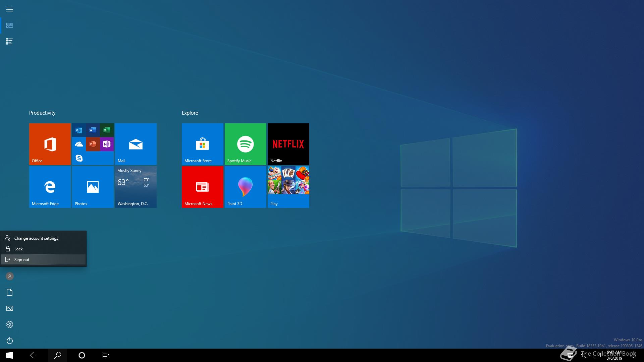Click the Explore group heading

tap(190, 113)
